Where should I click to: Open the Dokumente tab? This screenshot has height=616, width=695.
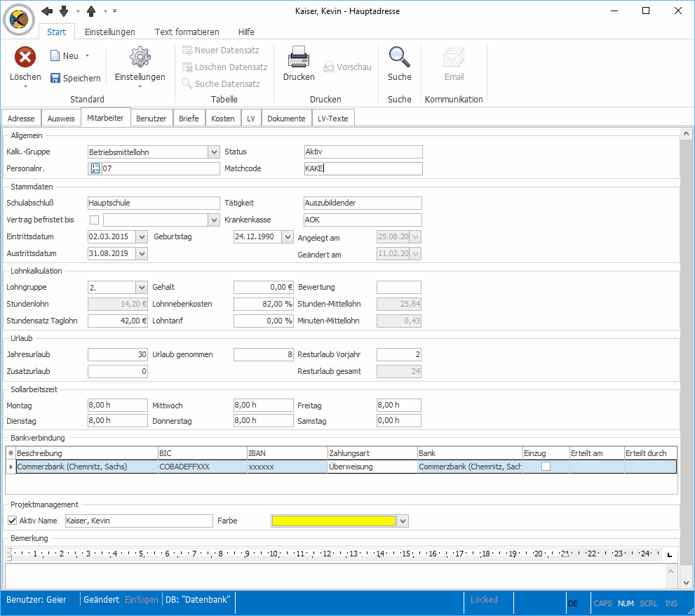pyautogui.click(x=286, y=119)
